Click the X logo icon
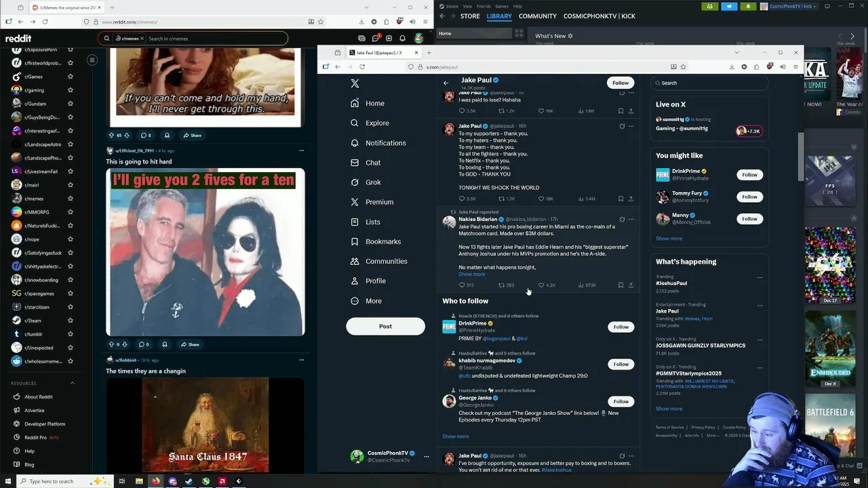This screenshot has height=488, width=868. point(355,83)
